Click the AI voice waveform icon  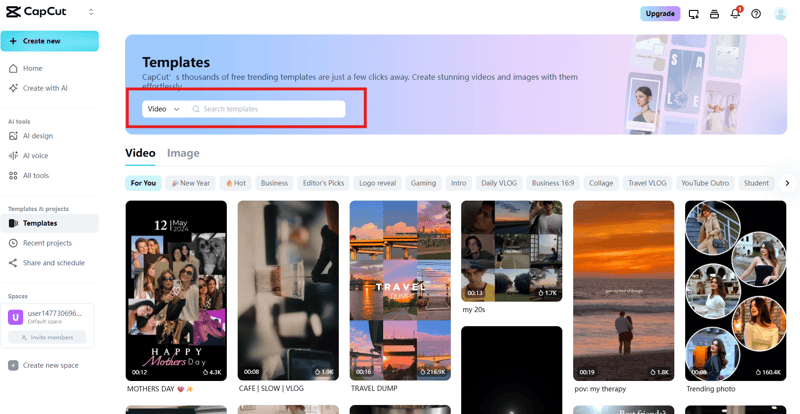pyautogui.click(x=13, y=156)
